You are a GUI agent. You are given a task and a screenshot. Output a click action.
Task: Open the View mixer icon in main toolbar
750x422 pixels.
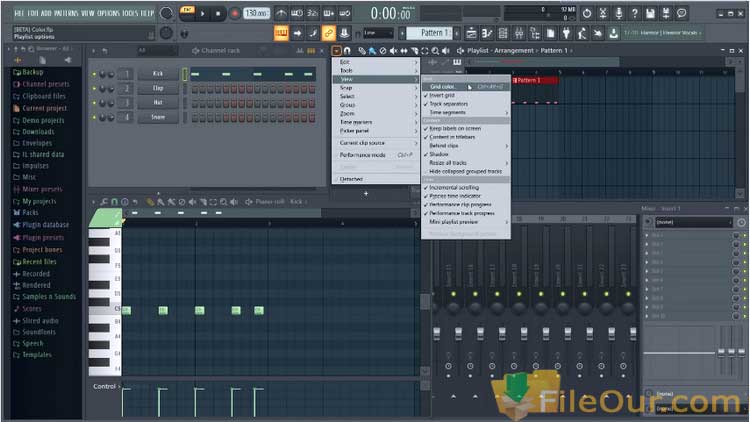(x=519, y=33)
